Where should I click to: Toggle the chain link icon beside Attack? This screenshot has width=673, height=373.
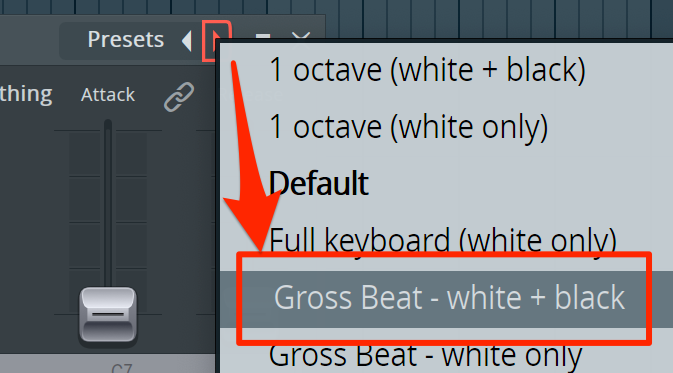[x=179, y=97]
